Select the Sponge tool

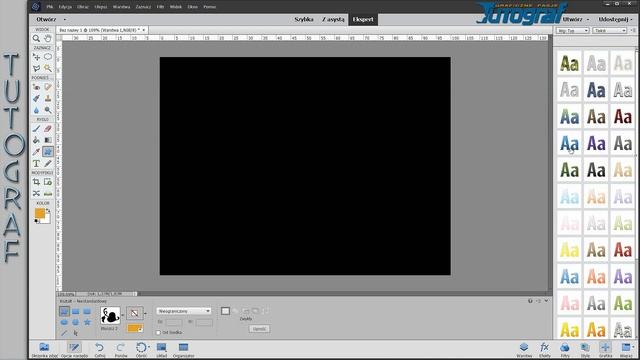coord(48,110)
